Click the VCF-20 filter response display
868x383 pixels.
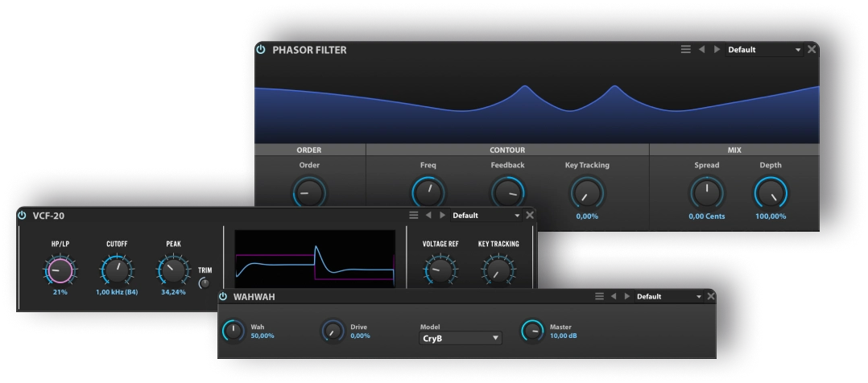315,258
